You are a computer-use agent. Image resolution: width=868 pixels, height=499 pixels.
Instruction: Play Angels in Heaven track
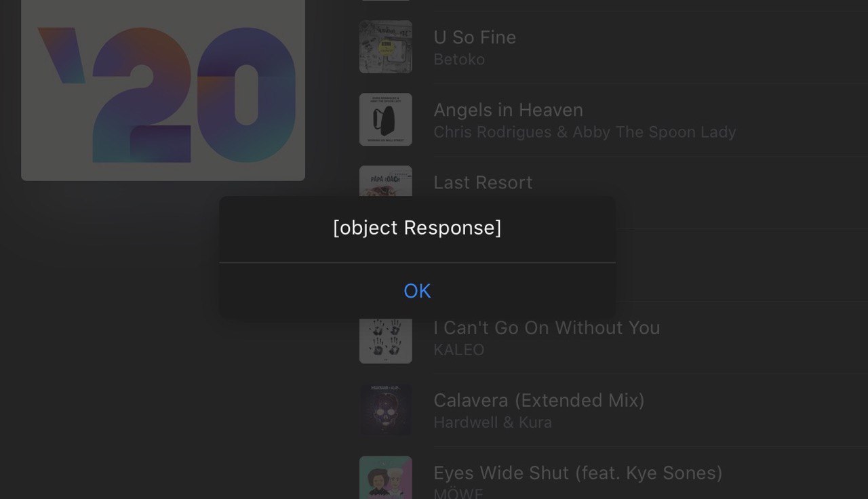(508, 110)
